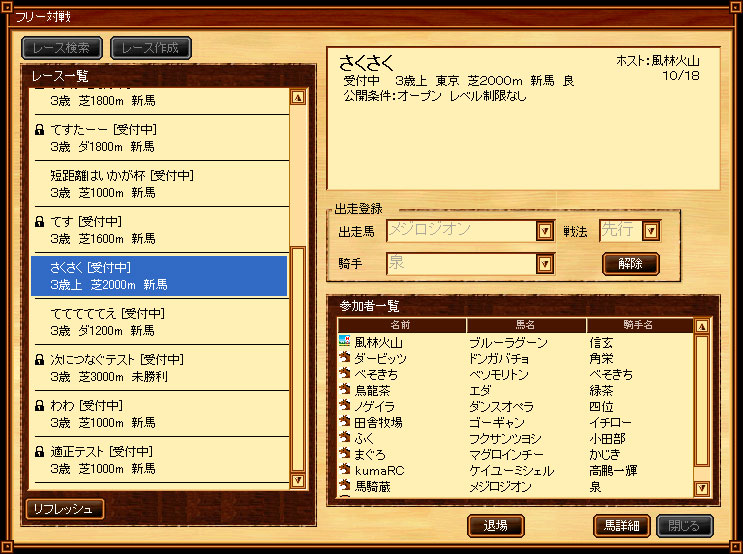This screenshot has height=554, width=743.
Task: Click participant list scrollbar up arrow
Action: 702,326
